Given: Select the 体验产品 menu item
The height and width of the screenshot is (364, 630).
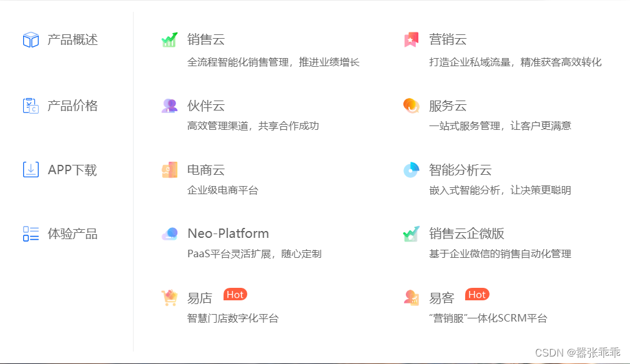Looking at the screenshot, I should coord(72,233).
